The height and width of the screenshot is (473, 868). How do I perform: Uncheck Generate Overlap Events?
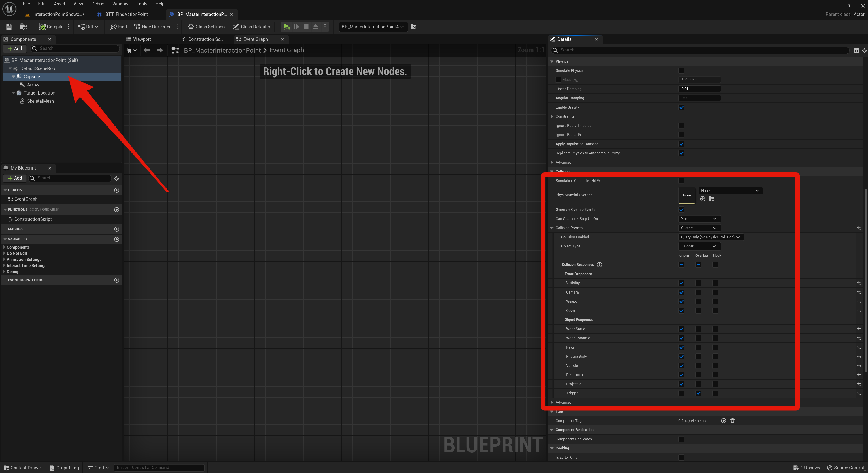tap(681, 209)
